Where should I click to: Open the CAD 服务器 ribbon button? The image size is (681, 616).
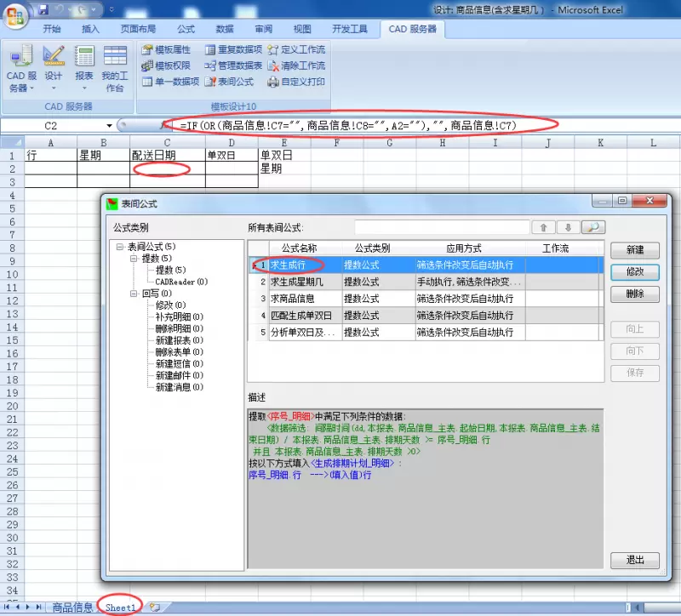pos(21,68)
